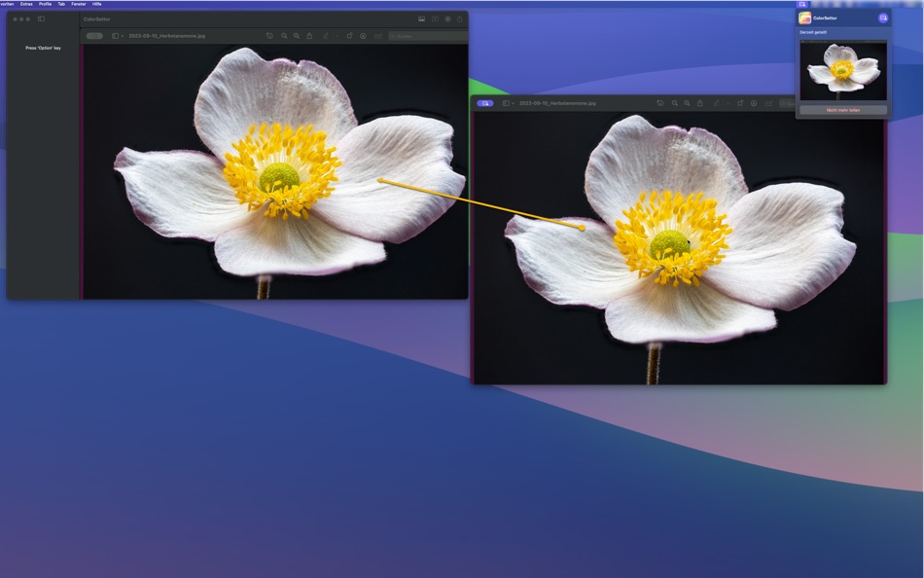This screenshot has height=578, width=924.
Task: Open the shared window thumbnail in the popup
Action: [x=843, y=70]
